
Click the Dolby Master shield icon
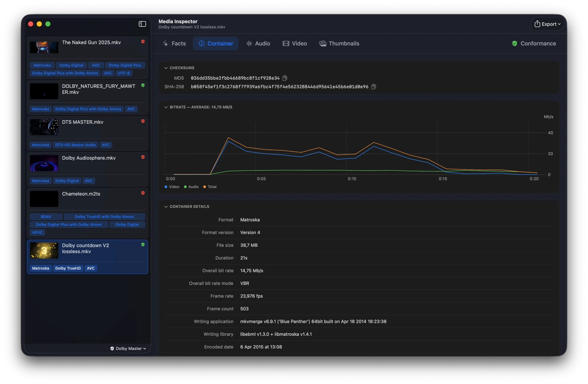pos(112,348)
